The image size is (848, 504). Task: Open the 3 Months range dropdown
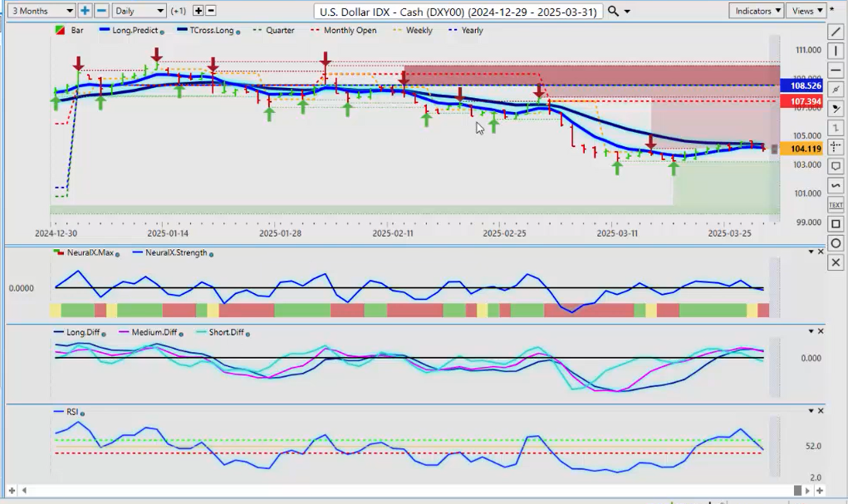click(38, 11)
